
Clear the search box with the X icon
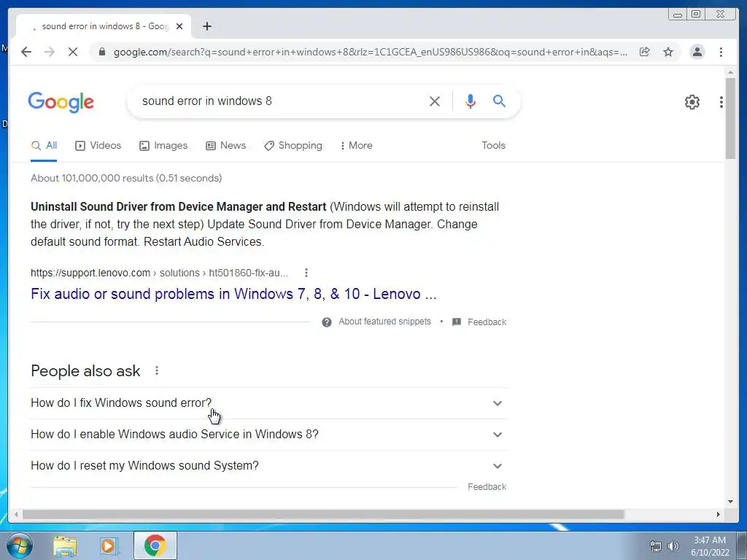point(435,101)
